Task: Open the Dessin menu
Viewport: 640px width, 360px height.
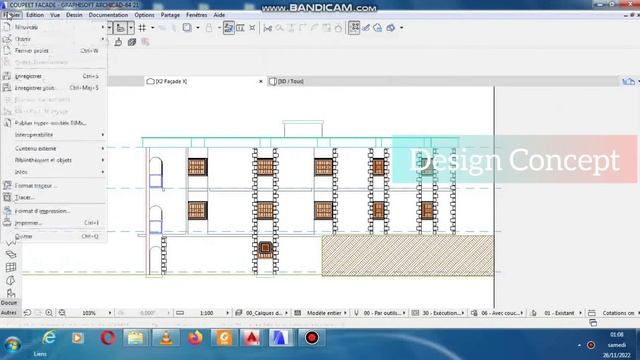Action: [x=74, y=15]
